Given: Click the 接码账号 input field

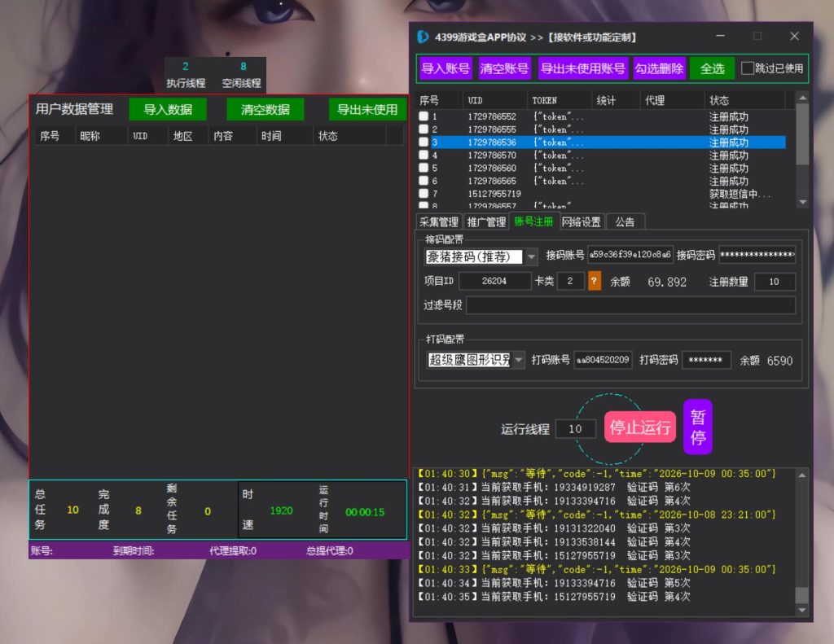Looking at the screenshot, I should (x=630, y=255).
